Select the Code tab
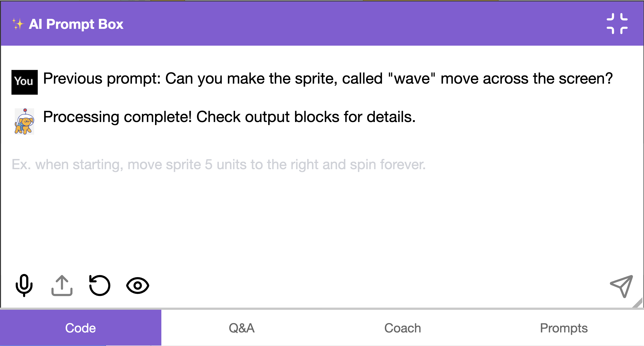This screenshot has width=644, height=346. (80, 328)
